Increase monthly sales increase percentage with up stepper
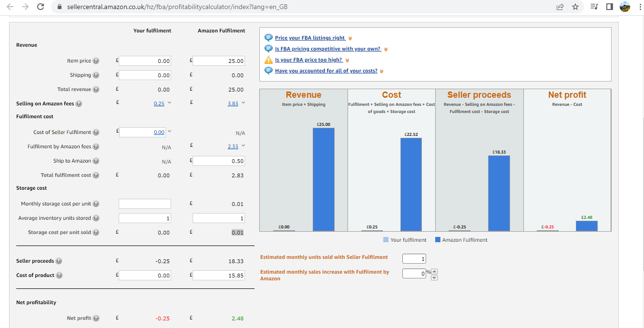The height and width of the screenshot is (328, 644). pos(434,271)
